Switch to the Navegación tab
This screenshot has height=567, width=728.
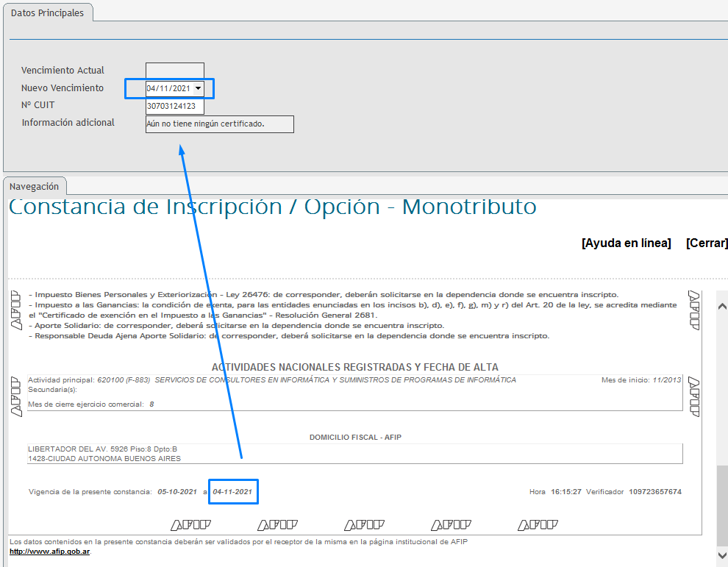coord(35,186)
